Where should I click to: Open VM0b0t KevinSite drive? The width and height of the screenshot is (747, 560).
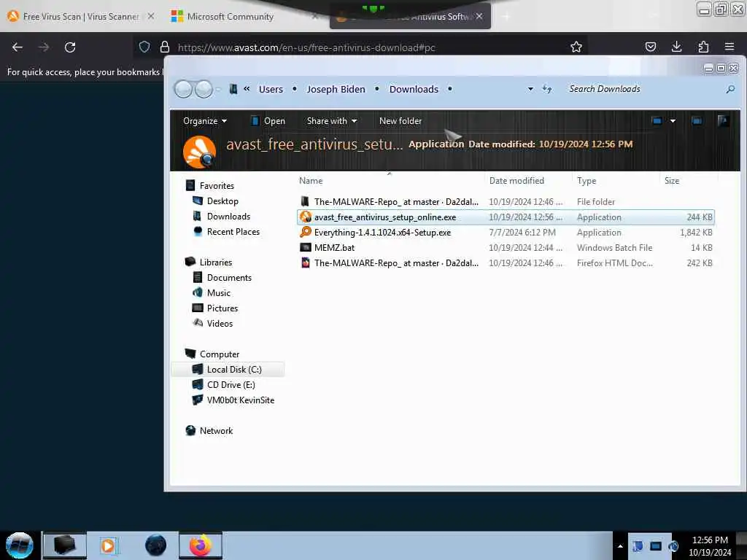(240, 400)
